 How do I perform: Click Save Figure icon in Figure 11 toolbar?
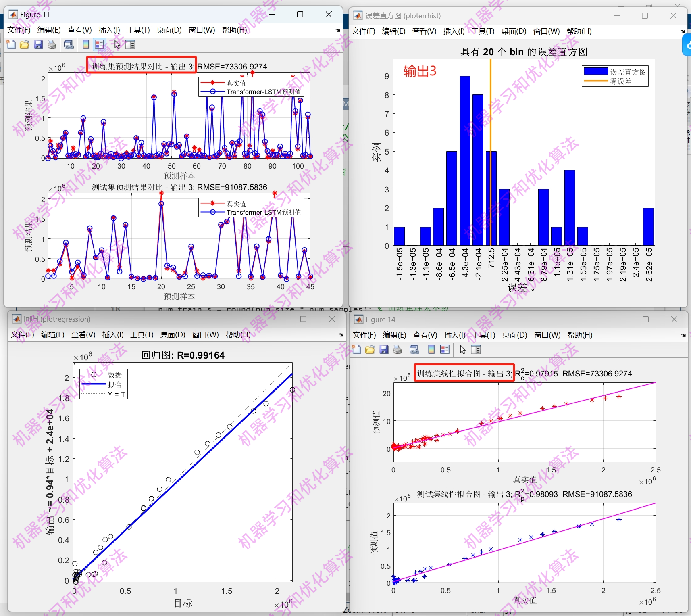point(38,44)
